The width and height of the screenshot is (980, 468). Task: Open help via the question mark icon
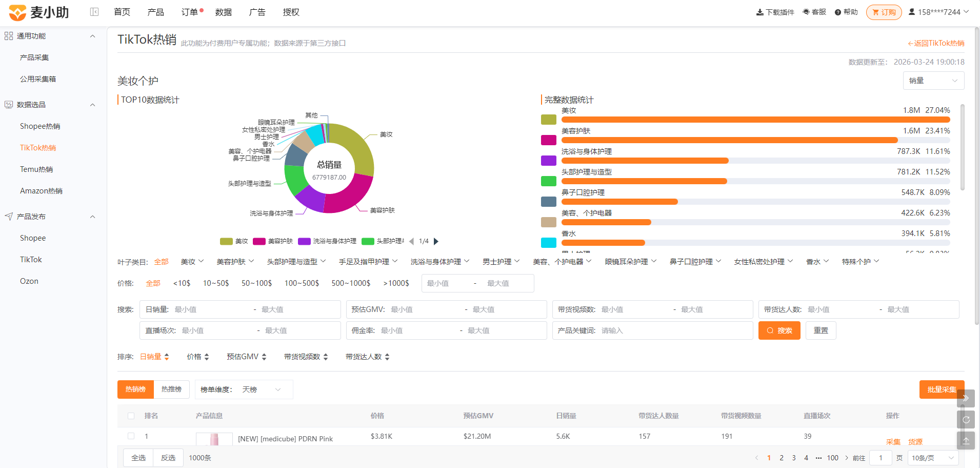pos(838,12)
